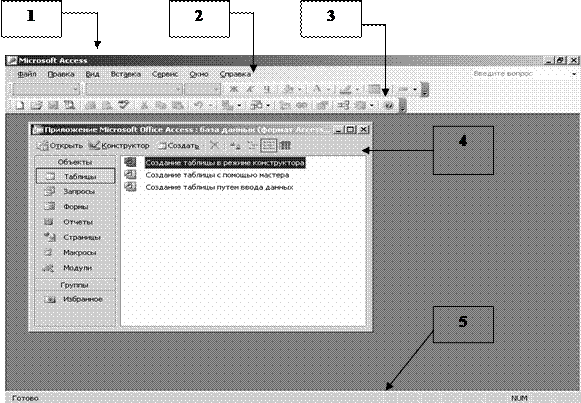
Task: Click the Конструктор button
Action: pyautogui.click(x=119, y=146)
